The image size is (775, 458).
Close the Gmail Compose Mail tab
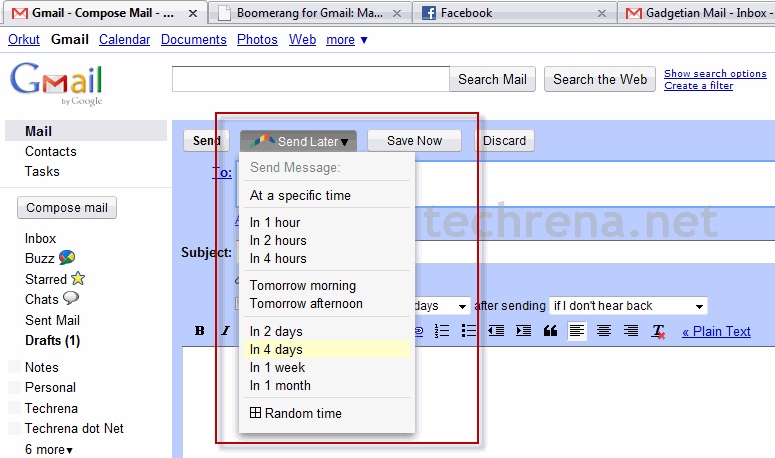(193, 14)
